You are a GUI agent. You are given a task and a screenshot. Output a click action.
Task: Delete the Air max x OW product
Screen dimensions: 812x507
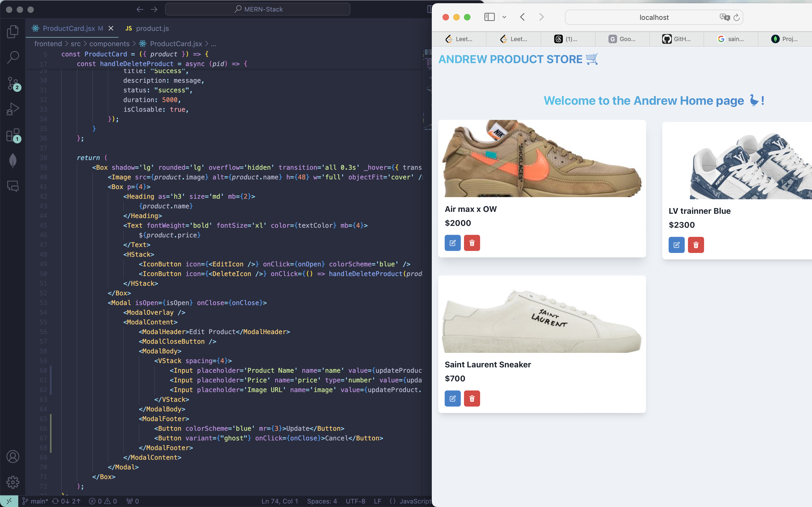472,243
